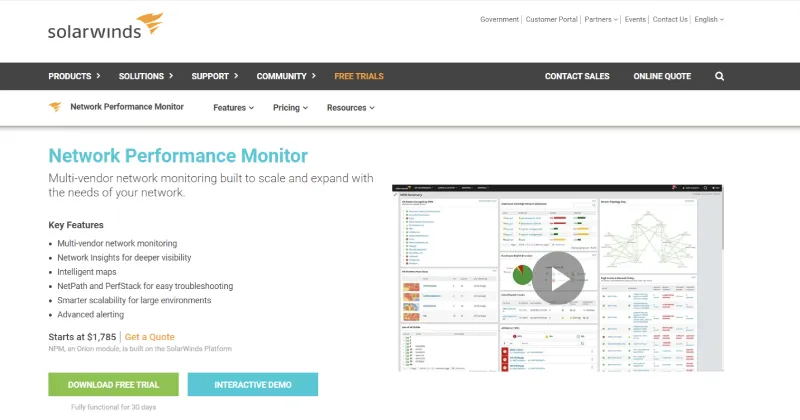This screenshot has height=420, width=800.
Task: Click the SolarWinds logo
Action: [x=106, y=27]
